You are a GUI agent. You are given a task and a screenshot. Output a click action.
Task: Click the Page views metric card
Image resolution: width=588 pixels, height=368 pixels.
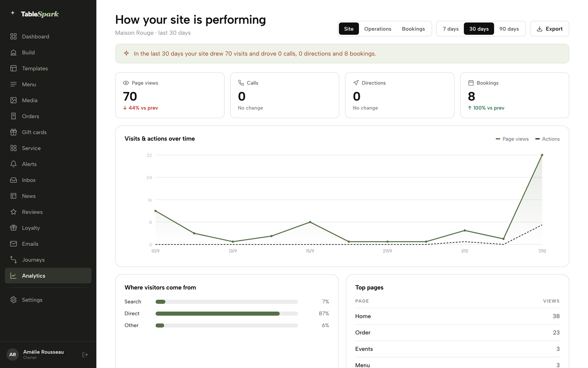(170, 95)
